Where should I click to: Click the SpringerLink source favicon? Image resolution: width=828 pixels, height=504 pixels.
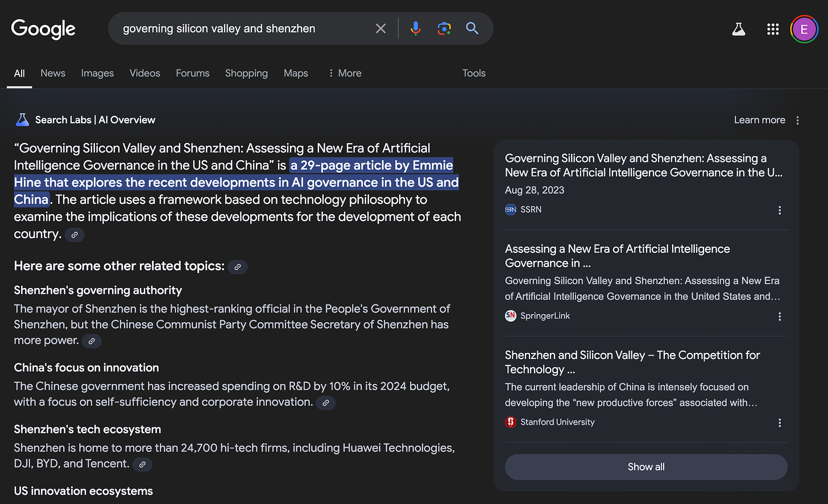(x=511, y=316)
